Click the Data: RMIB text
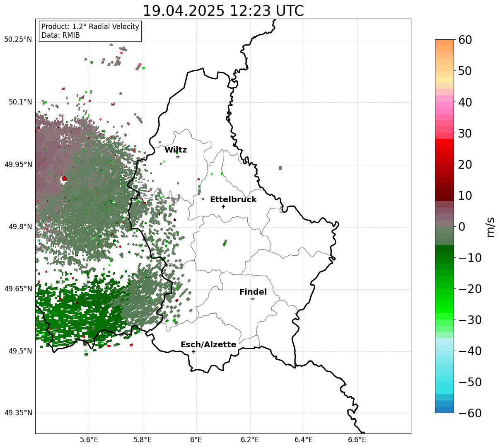The width and height of the screenshot is (500, 448). click(x=60, y=36)
